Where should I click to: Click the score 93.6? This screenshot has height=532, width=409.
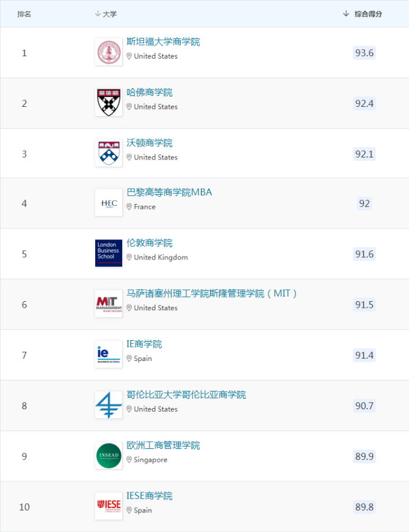364,53
